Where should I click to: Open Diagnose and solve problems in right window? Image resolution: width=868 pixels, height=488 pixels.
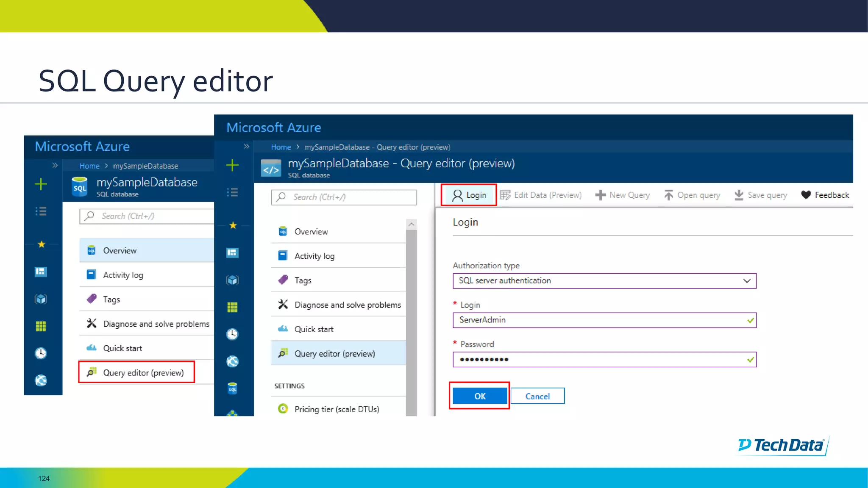[x=338, y=305]
